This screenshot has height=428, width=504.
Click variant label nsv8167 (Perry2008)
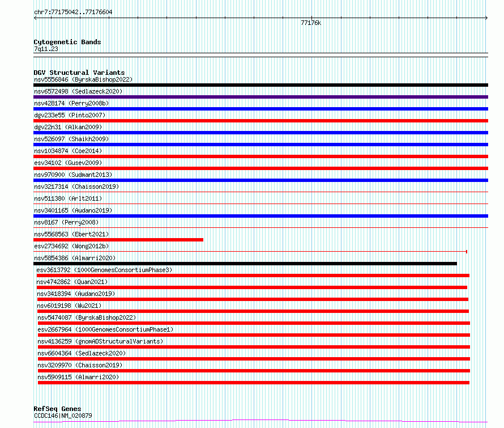tap(66, 222)
